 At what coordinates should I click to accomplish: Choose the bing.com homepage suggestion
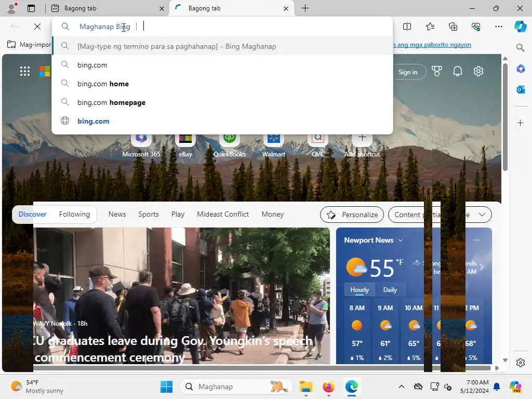(222, 102)
